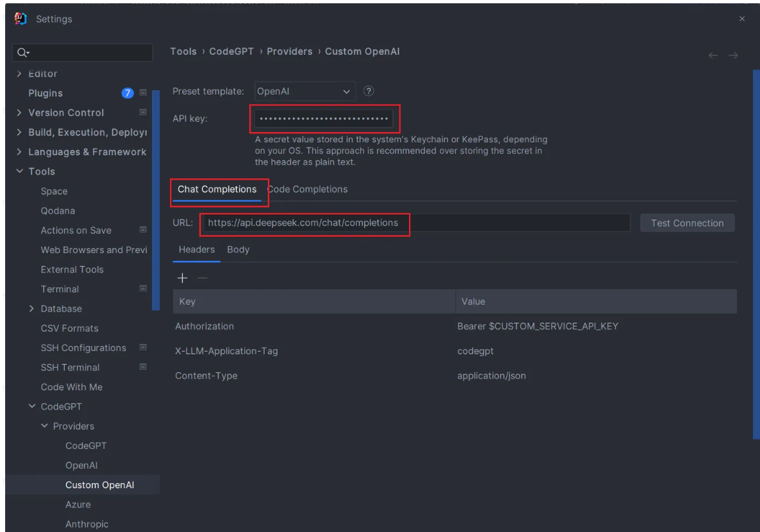Select the CodeGPT provider entry under Providers

click(x=86, y=446)
